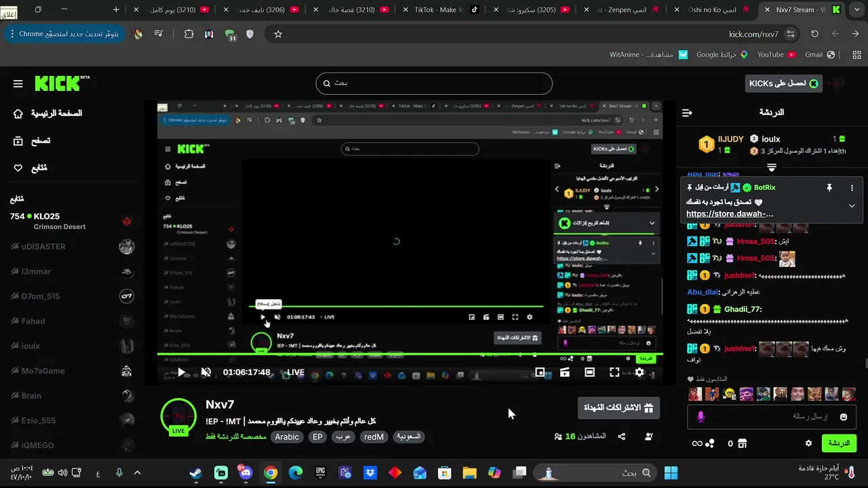Open uDISASTER channel from the sidebar

71,247
